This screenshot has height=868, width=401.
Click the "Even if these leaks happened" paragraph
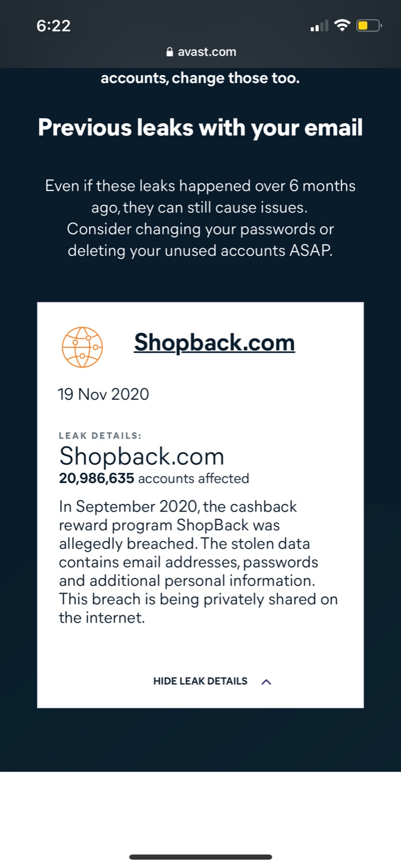click(200, 218)
